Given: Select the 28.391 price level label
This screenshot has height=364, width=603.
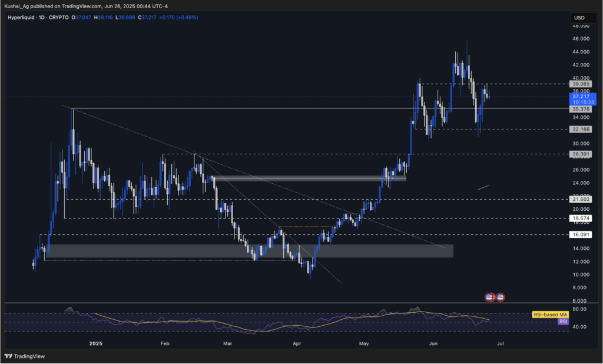Looking at the screenshot, I should [581, 154].
